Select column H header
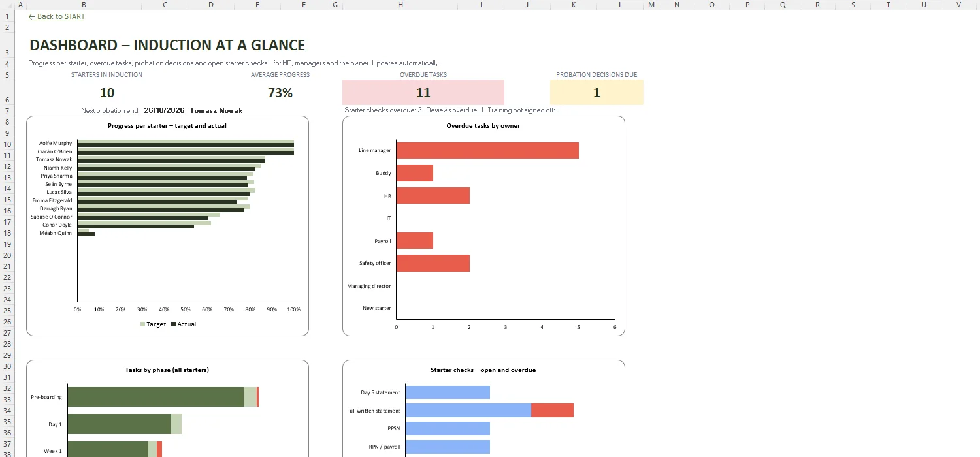This screenshot has height=457, width=980. pyautogui.click(x=400, y=5)
